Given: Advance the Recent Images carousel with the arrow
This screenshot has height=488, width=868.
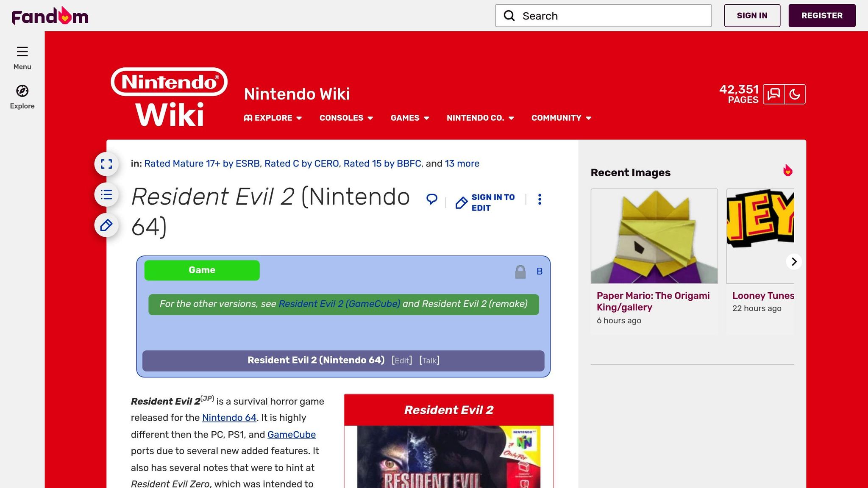Looking at the screenshot, I should (793, 262).
